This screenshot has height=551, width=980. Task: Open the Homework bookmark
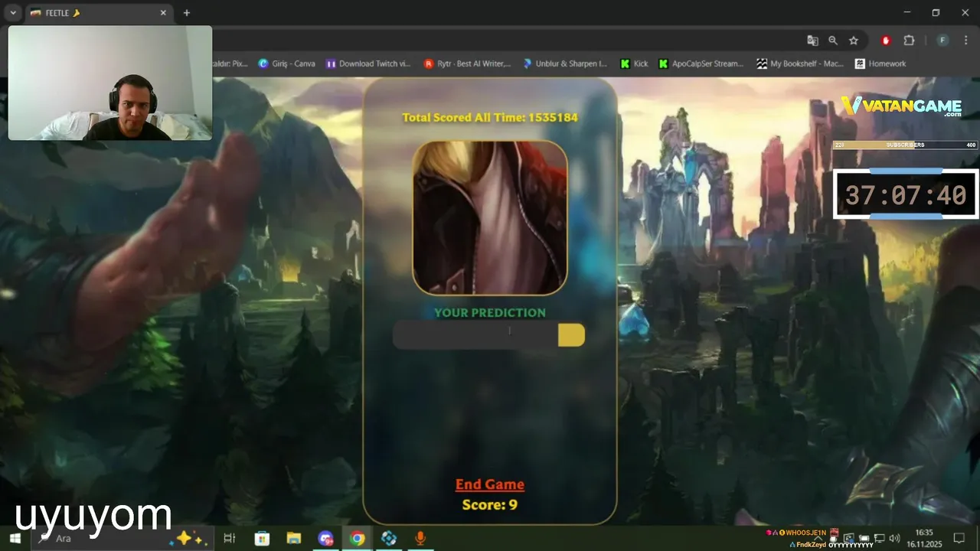[880, 64]
